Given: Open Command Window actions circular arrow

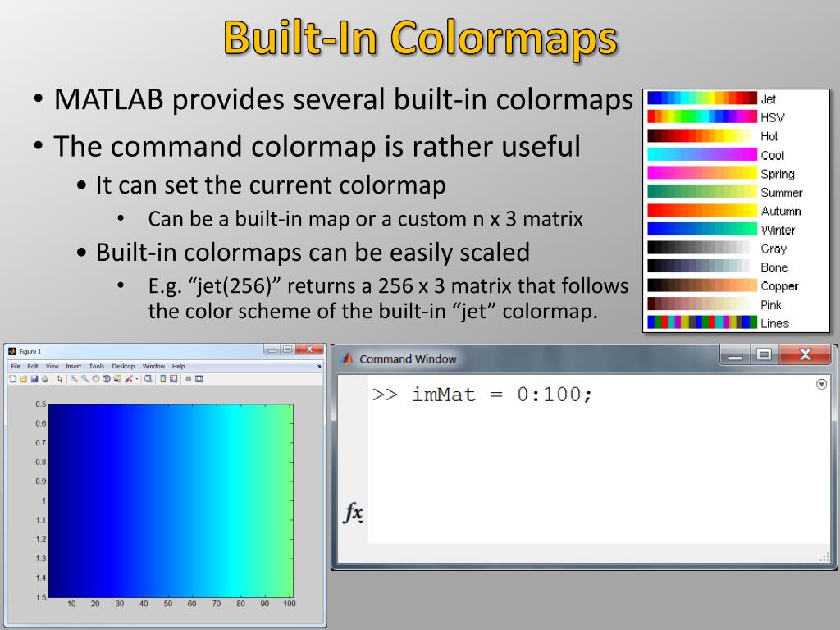Looking at the screenshot, I should [x=821, y=384].
